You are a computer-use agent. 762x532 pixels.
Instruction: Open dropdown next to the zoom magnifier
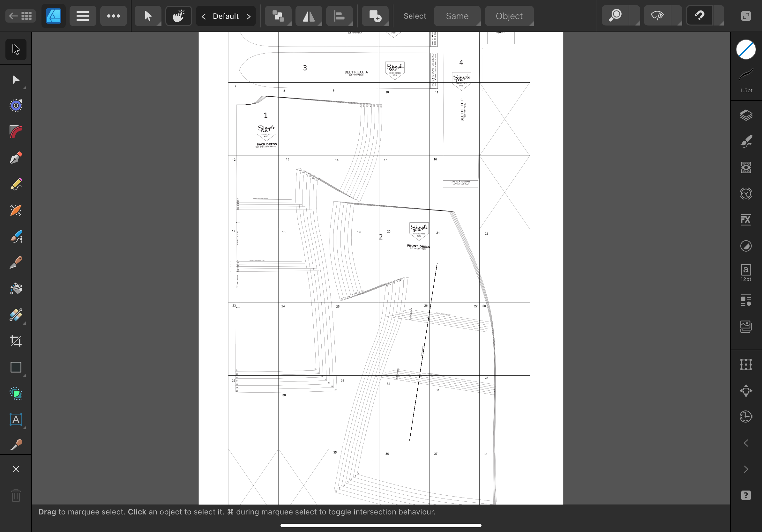635,16
